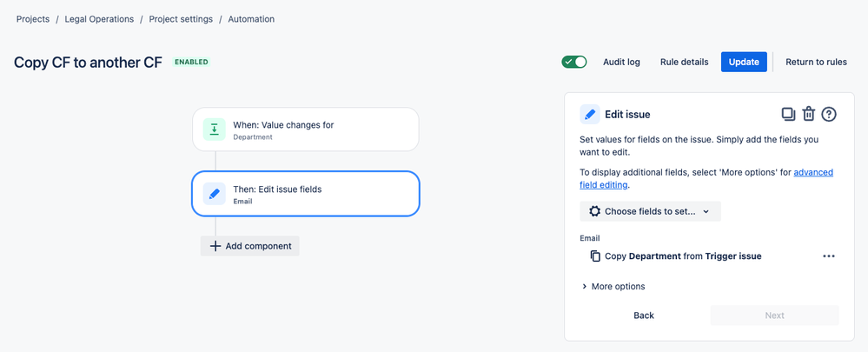
Task: Click the blue pencil icon in Edit issue panel
Action: pyautogui.click(x=590, y=114)
